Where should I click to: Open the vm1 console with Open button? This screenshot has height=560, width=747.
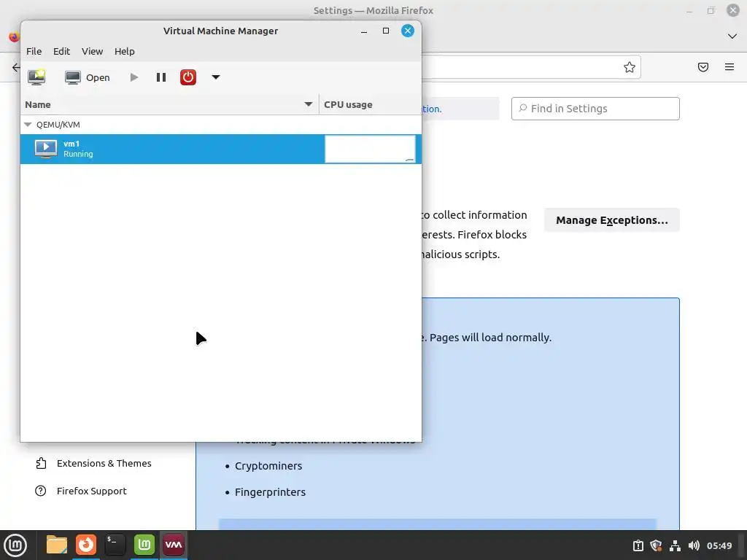coord(88,77)
